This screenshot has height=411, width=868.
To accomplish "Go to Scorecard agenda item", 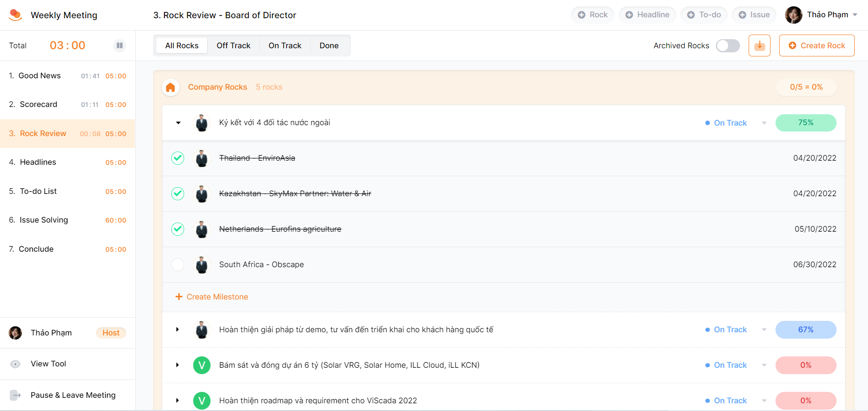I will point(67,105).
